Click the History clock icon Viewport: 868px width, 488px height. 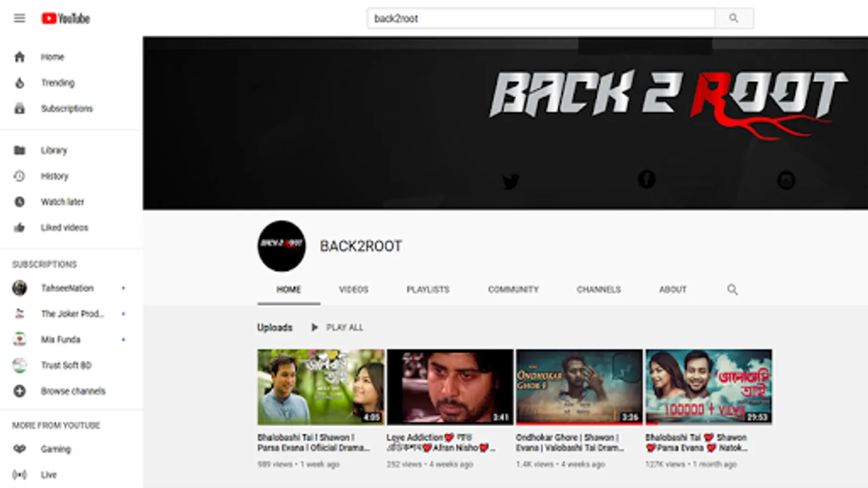point(20,176)
